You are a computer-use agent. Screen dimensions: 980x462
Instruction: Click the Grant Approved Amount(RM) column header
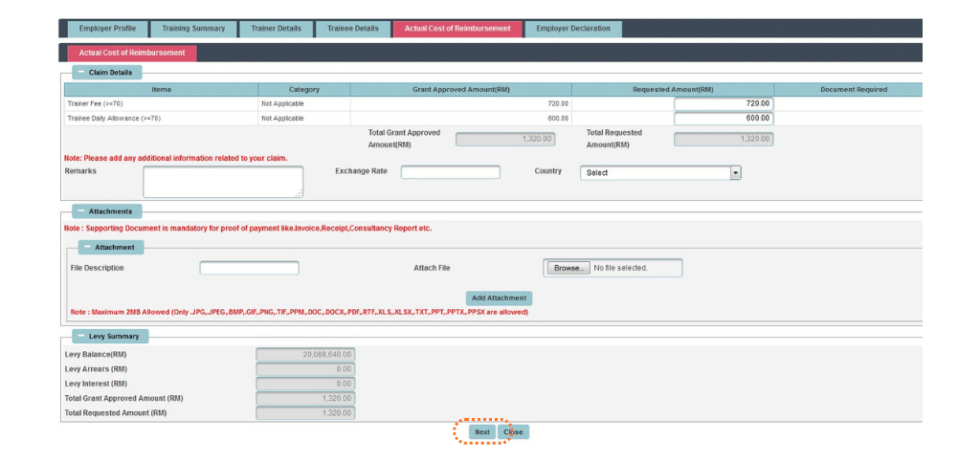click(x=461, y=90)
